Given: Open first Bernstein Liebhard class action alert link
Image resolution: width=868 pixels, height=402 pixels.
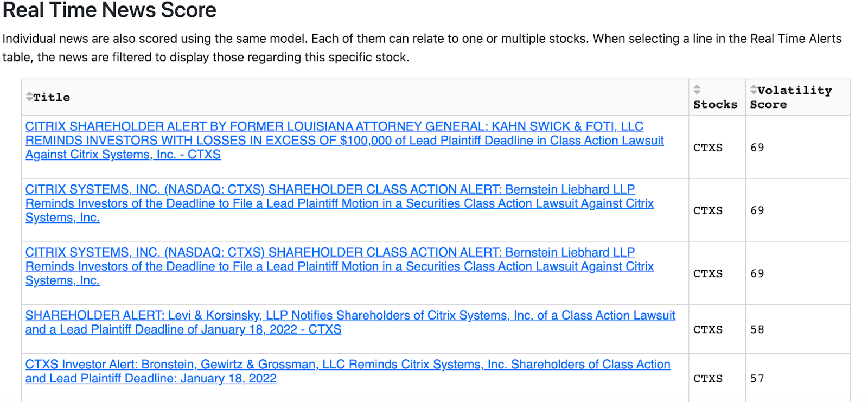Looking at the screenshot, I should [x=340, y=203].
